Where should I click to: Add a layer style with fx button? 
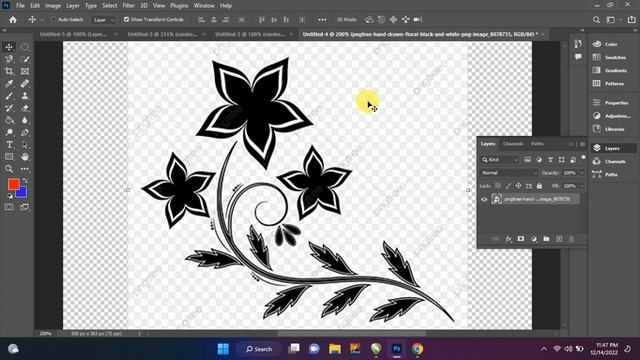508,239
